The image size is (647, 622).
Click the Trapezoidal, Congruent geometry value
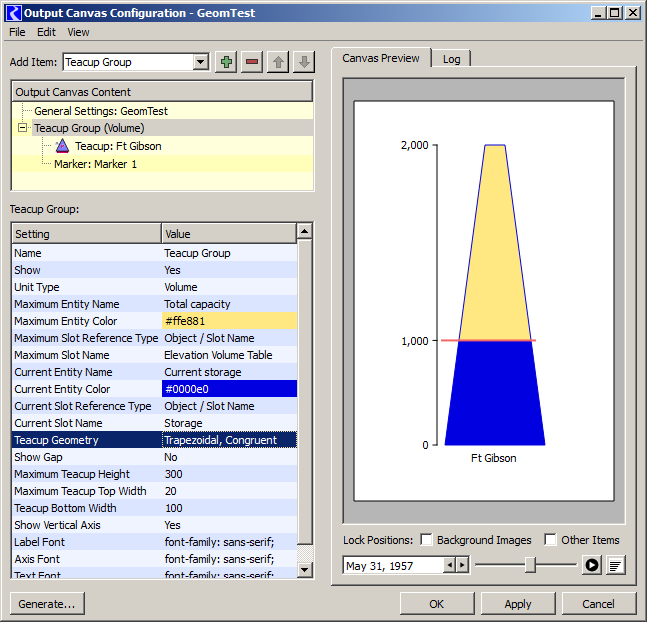(229, 440)
